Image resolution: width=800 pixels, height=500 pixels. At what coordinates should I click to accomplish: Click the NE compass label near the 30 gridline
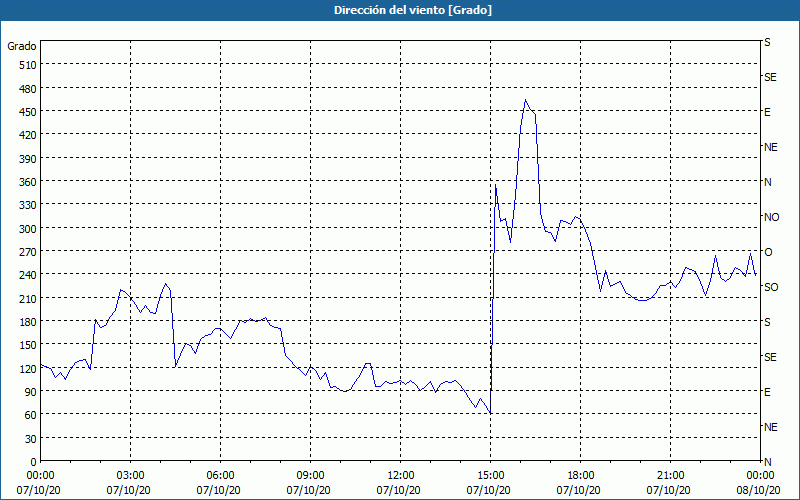click(770, 427)
